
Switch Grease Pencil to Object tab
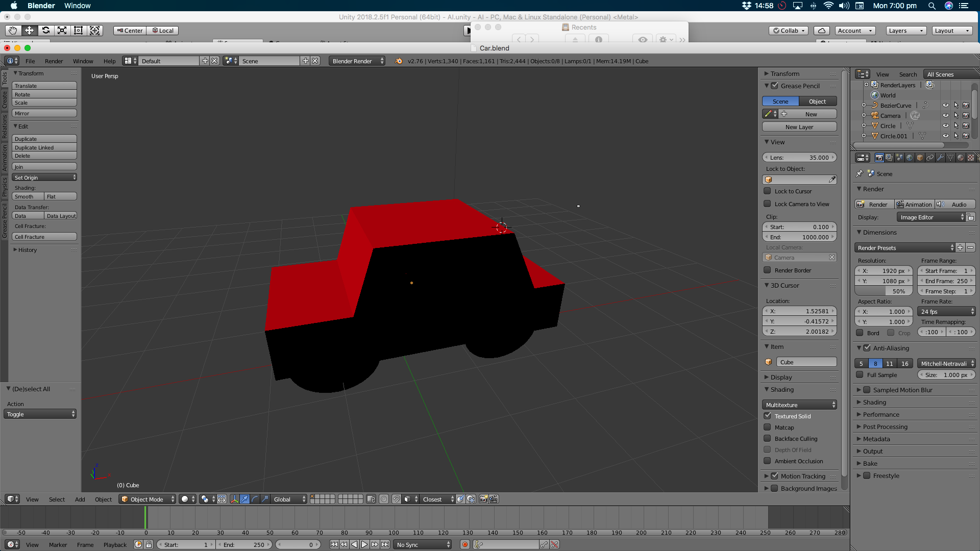tap(817, 102)
